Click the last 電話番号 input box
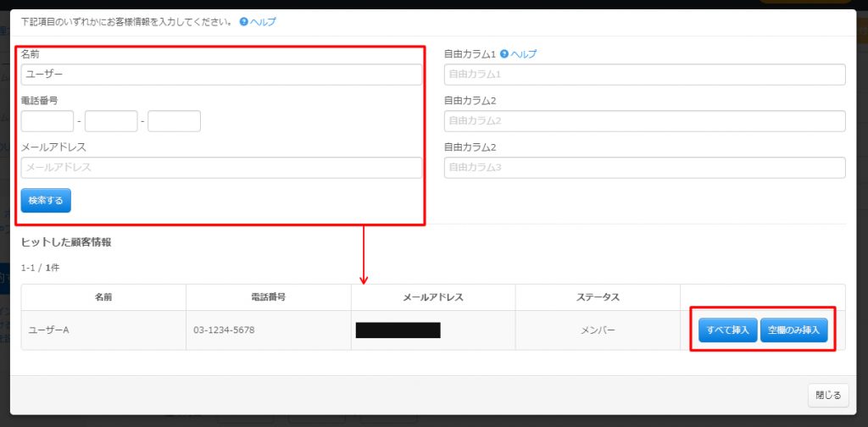This screenshot has height=427, width=868. coord(174,121)
